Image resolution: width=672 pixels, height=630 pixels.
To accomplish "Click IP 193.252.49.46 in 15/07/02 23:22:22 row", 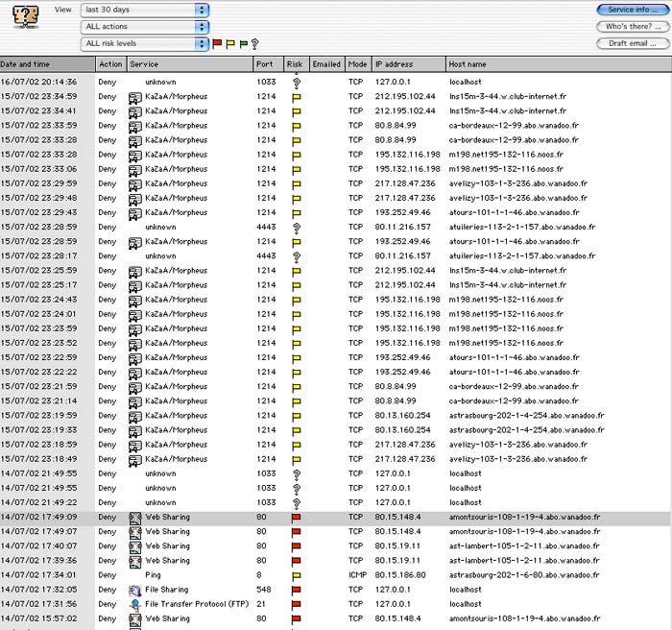I will click(403, 373).
